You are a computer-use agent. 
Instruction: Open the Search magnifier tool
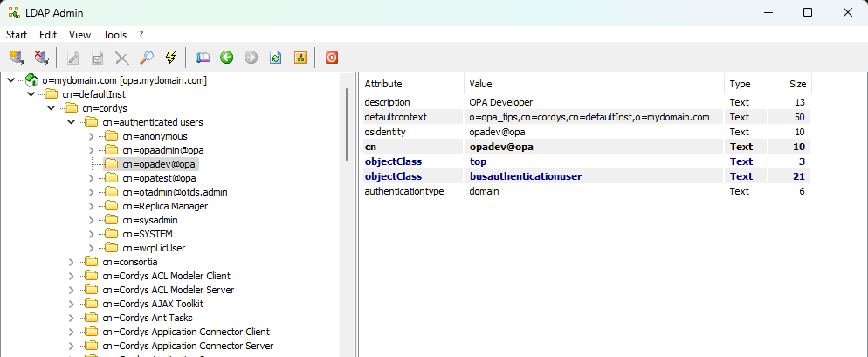(x=147, y=58)
